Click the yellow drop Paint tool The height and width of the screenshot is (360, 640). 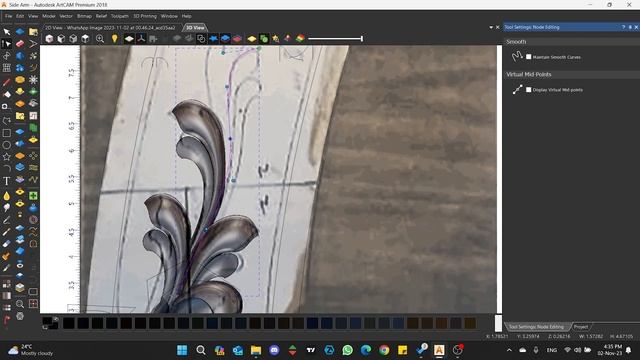[7, 196]
